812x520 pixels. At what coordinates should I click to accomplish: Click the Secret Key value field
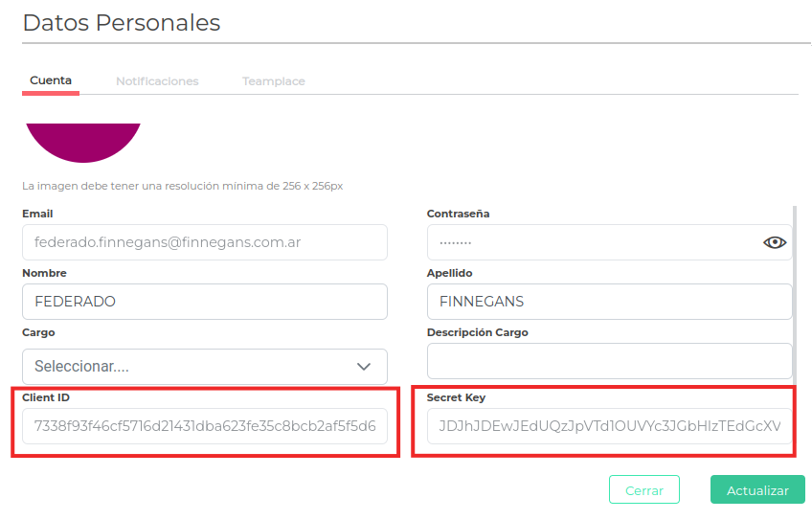(x=609, y=426)
